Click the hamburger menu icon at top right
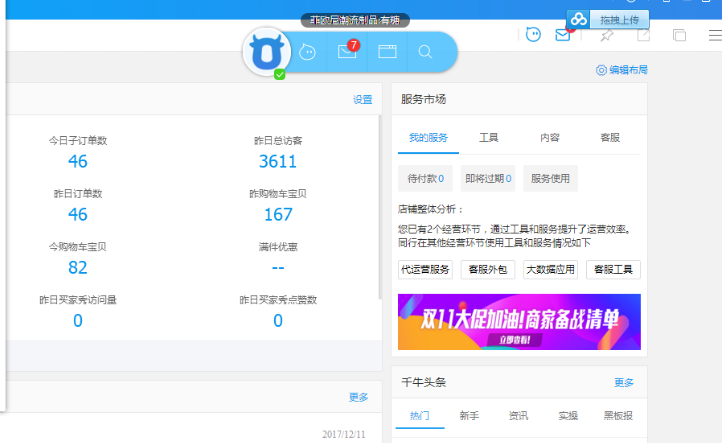Screen dimensions: 722x443 click(714, 35)
